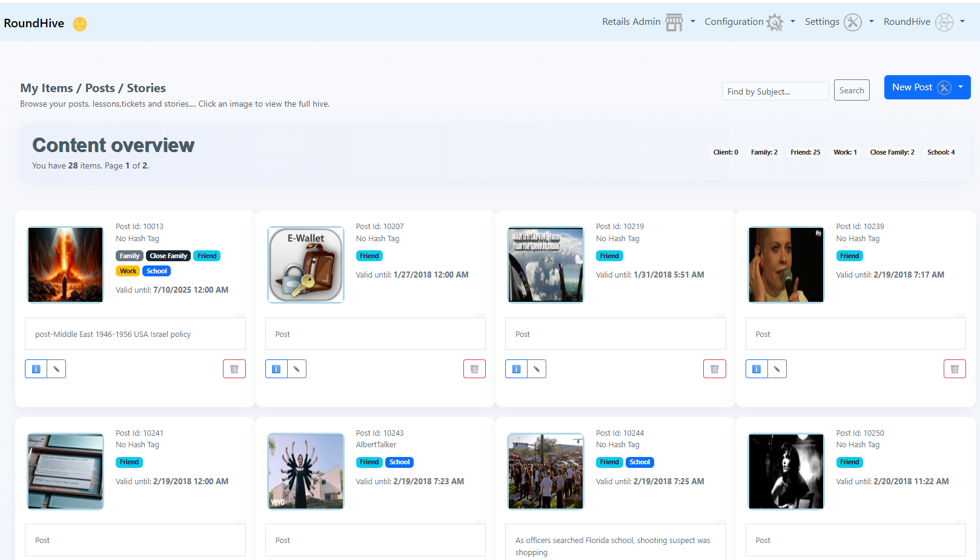Image resolution: width=980 pixels, height=560 pixels.
Task: Open the Configuration menu
Action: point(749,22)
